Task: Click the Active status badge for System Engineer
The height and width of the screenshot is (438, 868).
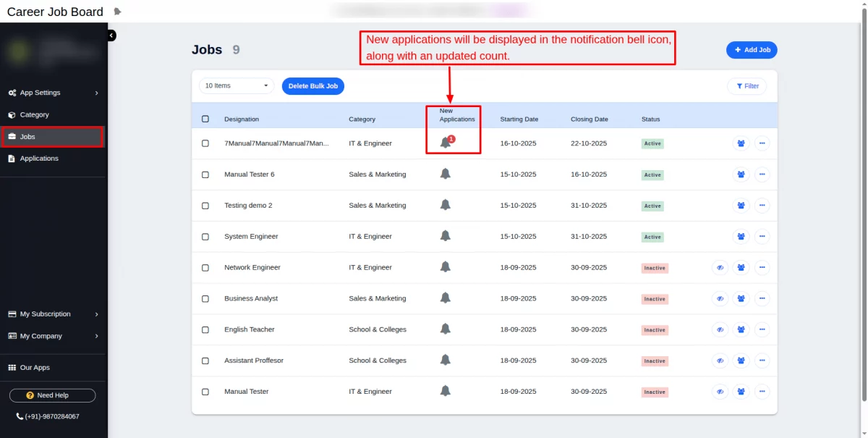Action: (652, 237)
